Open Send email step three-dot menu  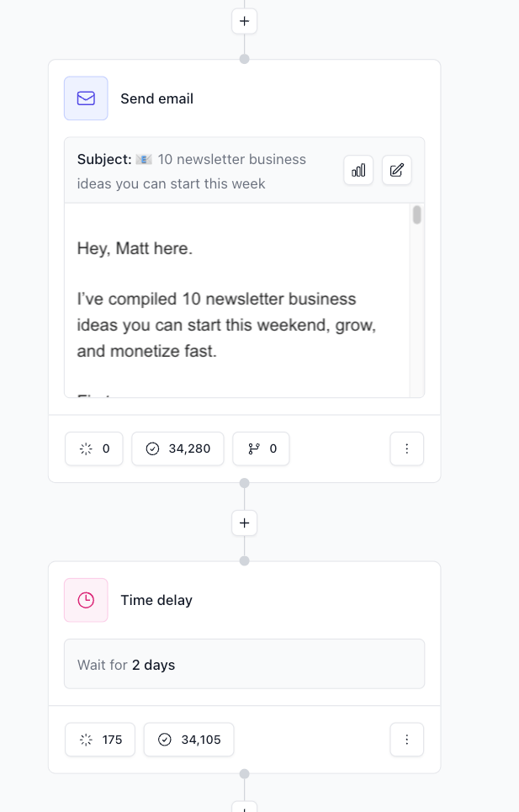[407, 448]
